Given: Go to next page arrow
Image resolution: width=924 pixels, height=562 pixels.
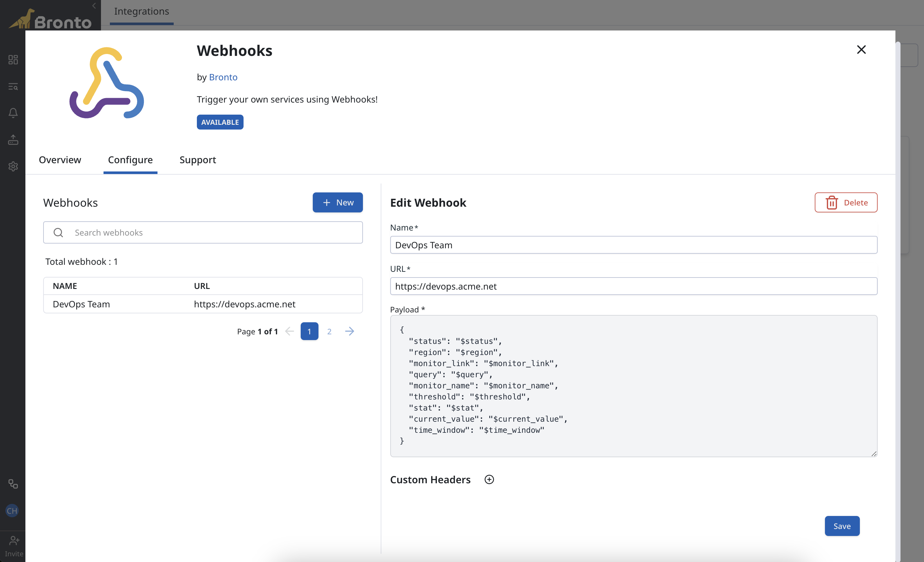Looking at the screenshot, I should click(349, 331).
